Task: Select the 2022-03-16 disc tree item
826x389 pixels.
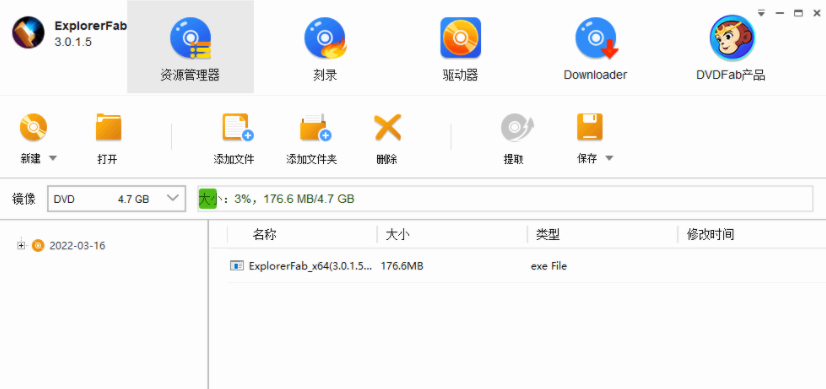Action: pyautogui.click(x=77, y=246)
